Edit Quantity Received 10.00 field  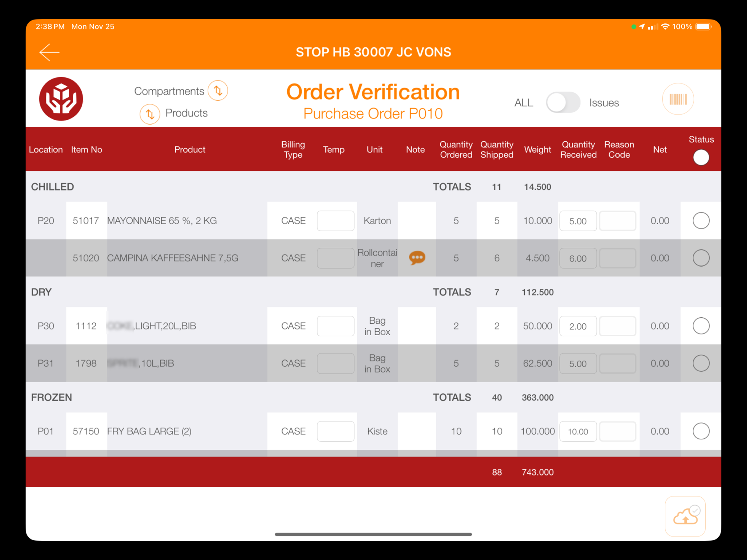click(x=578, y=432)
